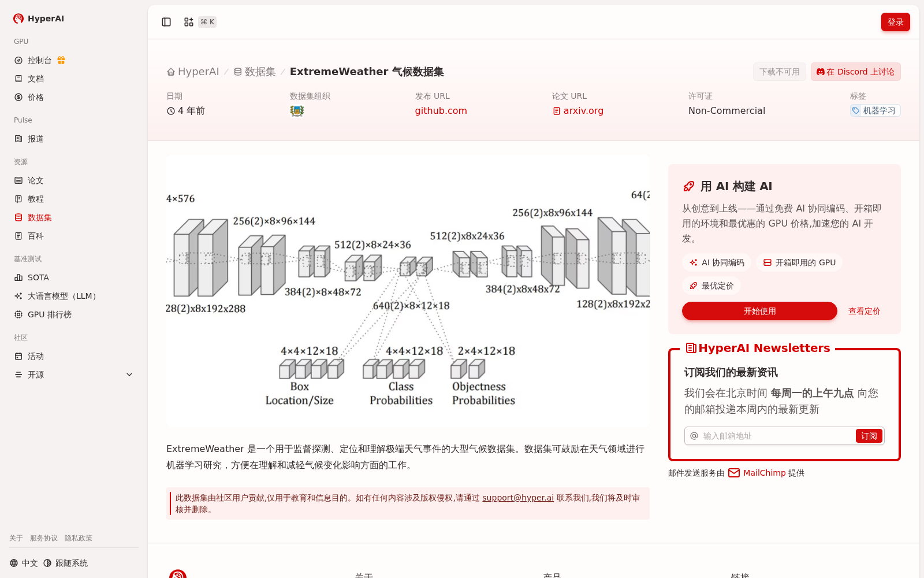
Task: Click the 最优定价 chip
Action: [711, 286]
